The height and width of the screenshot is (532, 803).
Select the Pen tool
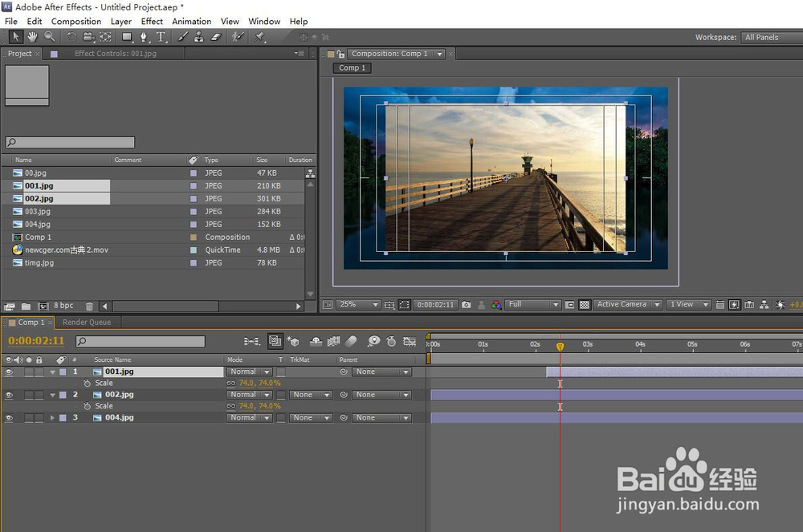click(x=144, y=37)
